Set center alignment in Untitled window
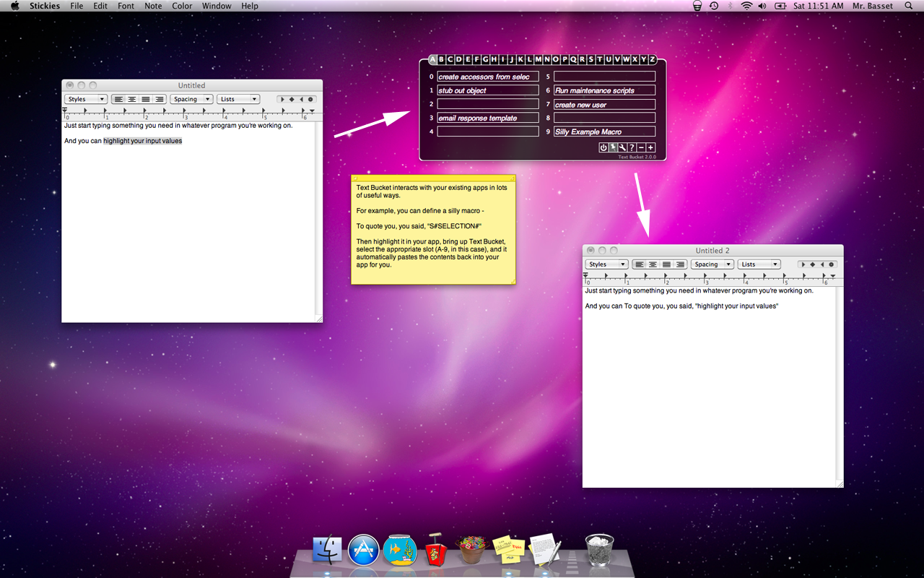This screenshot has height=578, width=924. (x=132, y=99)
